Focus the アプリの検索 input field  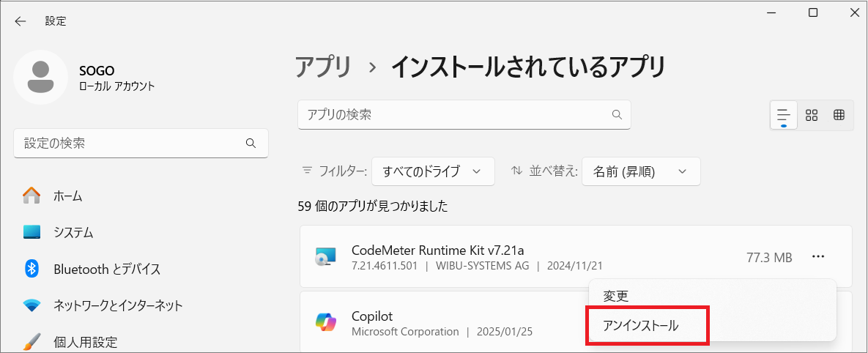coord(464,114)
